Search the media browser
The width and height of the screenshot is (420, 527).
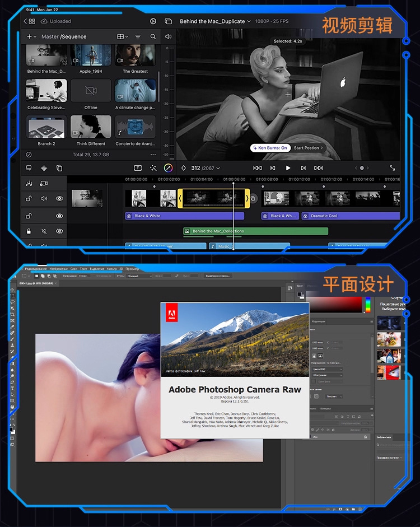point(153,36)
